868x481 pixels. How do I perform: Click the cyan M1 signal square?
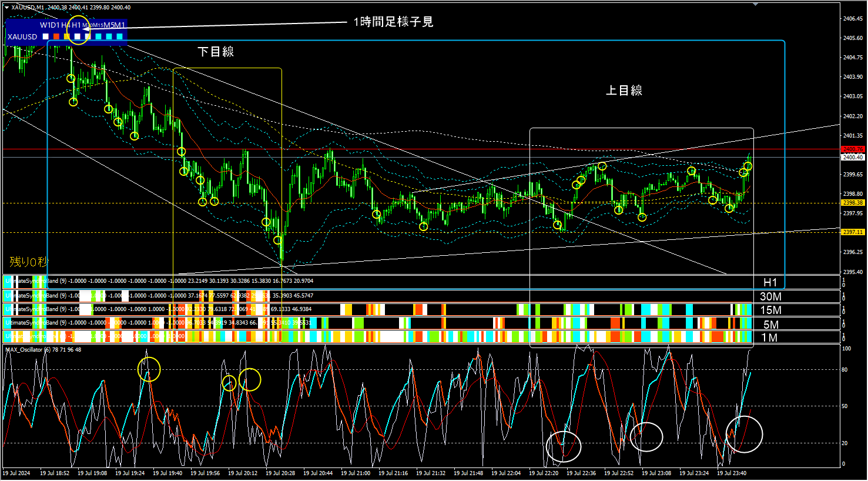tap(119, 36)
